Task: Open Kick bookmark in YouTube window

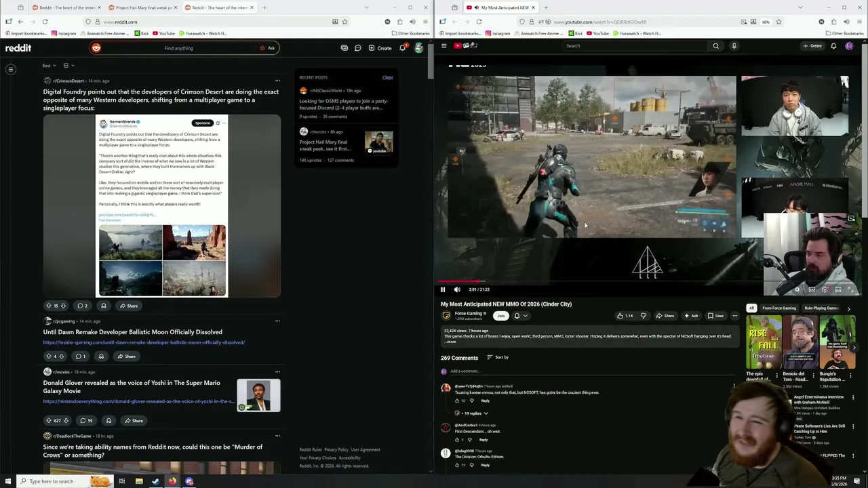Action: 575,33
